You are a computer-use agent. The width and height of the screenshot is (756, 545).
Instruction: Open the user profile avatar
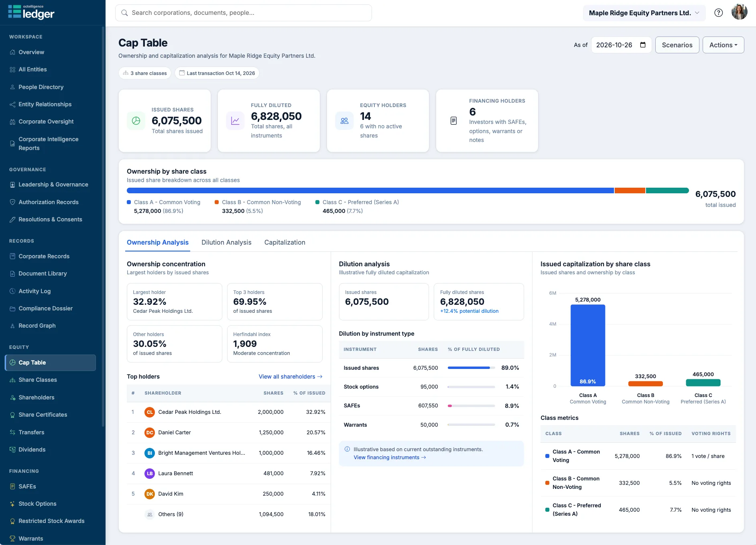click(x=739, y=12)
